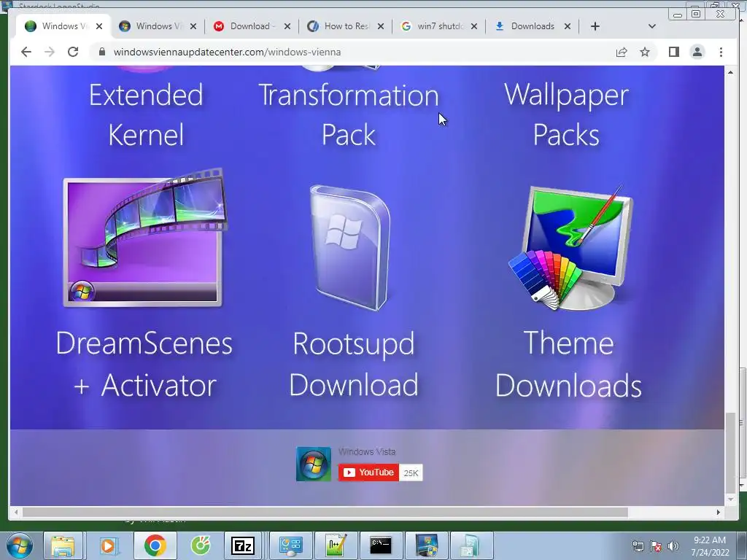Open the Extended Kernel link

coord(146,114)
